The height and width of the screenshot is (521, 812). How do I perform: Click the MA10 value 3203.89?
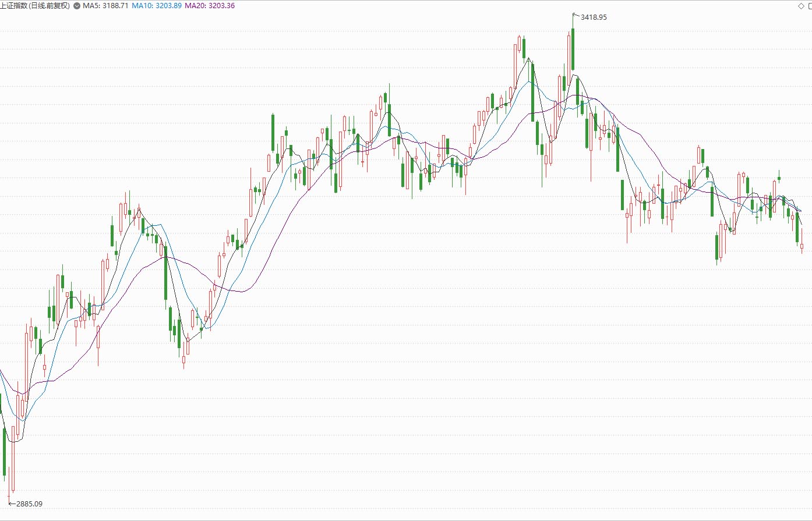coord(168,6)
